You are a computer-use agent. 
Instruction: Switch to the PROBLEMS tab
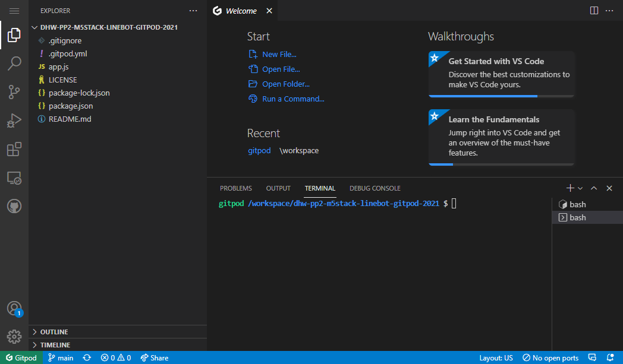click(x=235, y=188)
